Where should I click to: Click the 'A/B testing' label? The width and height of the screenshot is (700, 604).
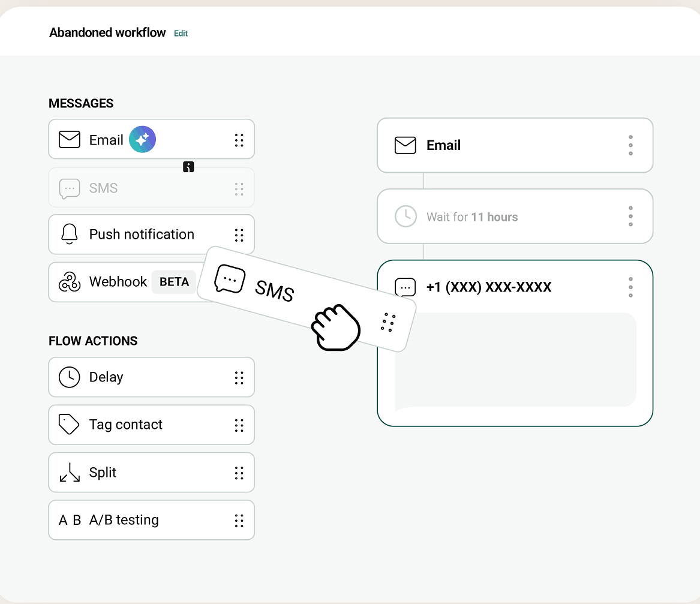point(124,520)
